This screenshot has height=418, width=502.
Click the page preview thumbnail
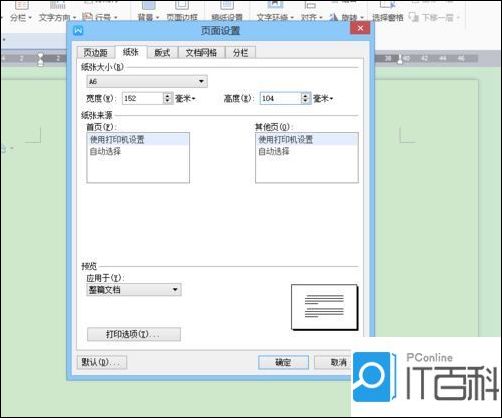click(324, 307)
